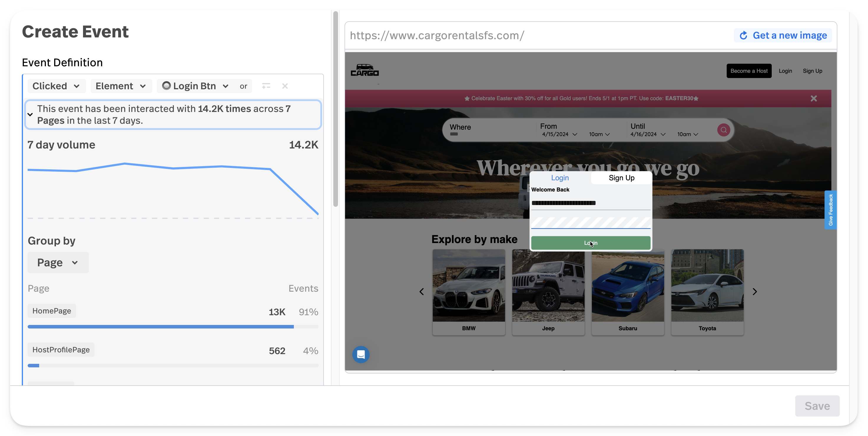Viewport: 868px width, 436px height.
Task: Click the Cargo logo in site preview
Action: pos(365,70)
